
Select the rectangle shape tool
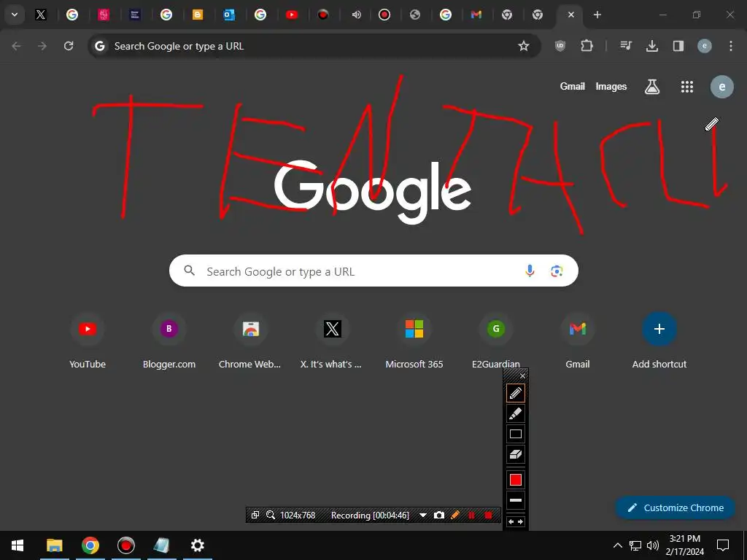coord(516,434)
